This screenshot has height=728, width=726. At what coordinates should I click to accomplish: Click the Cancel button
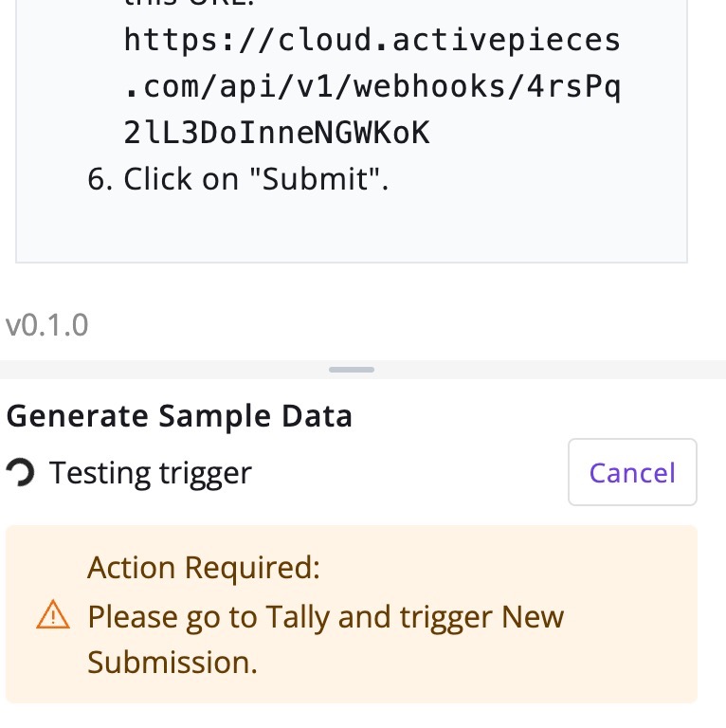(632, 472)
